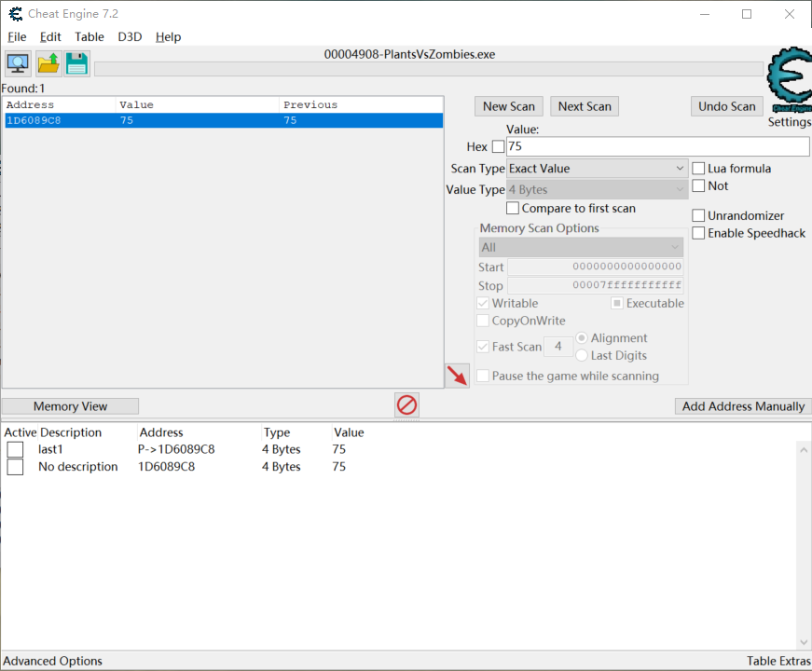
Task: Toggle the Not checkbox
Action: coord(698,185)
